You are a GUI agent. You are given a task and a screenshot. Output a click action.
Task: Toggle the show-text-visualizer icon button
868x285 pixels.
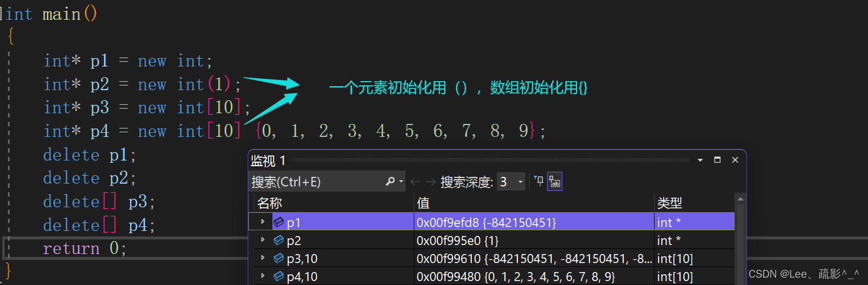554,181
